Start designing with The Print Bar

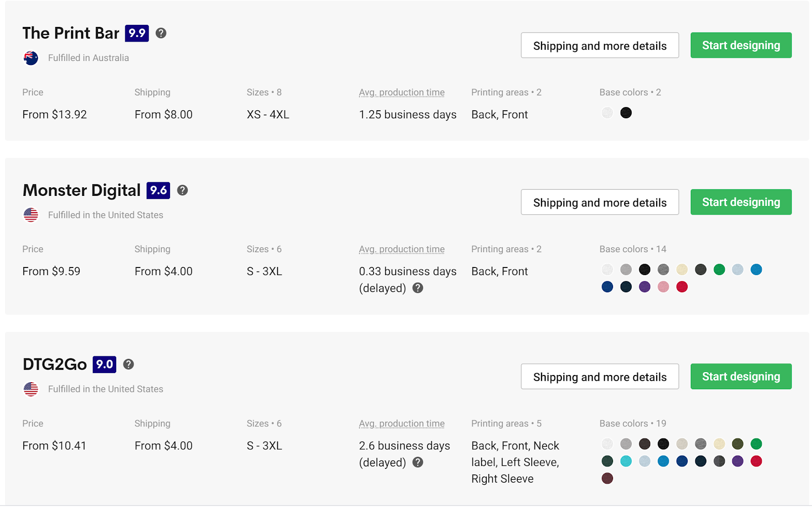pyautogui.click(x=741, y=46)
